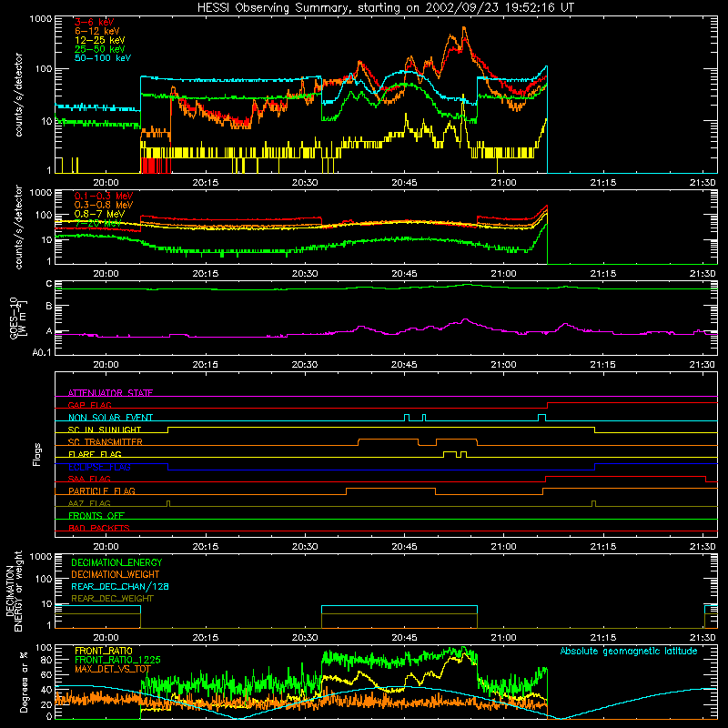Click the DECIMATION ENERGY or weight axis label
The image size is (728, 728).
point(14,591)
